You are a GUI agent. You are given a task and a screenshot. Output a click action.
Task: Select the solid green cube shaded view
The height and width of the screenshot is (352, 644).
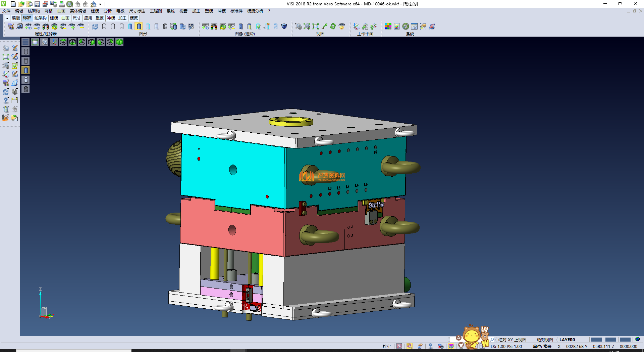[x=119, y=42]
